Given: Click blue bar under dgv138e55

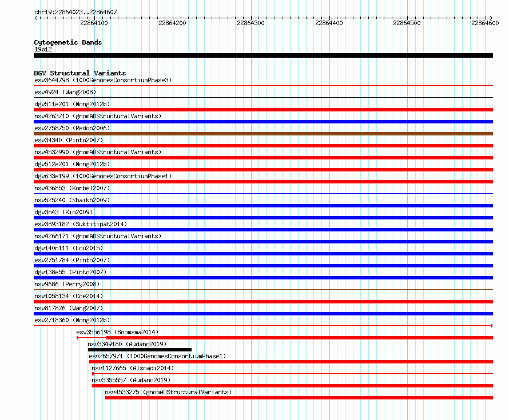Looking at the screenshot, I should (x=263, y=278).
